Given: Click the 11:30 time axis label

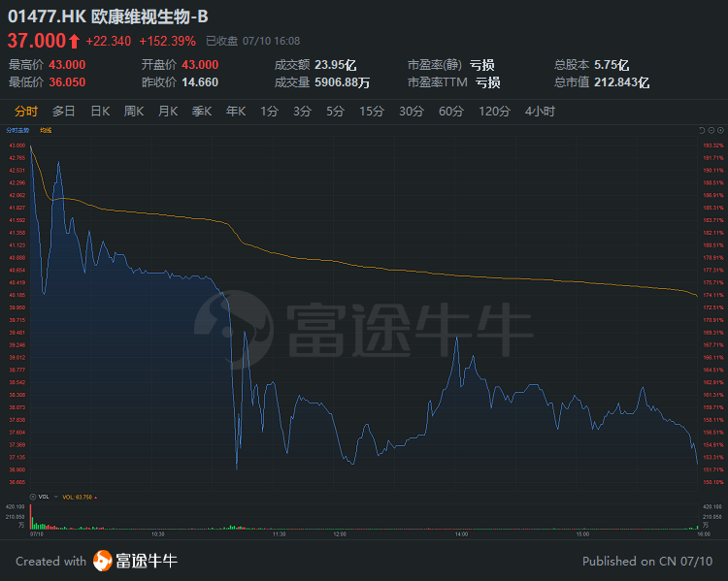Looking at the screenshot, I should [279, 534].
